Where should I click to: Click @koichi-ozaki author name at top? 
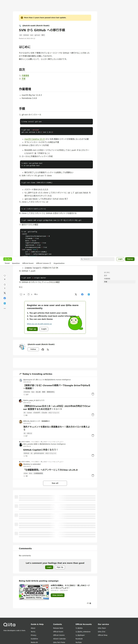(36, 26)
